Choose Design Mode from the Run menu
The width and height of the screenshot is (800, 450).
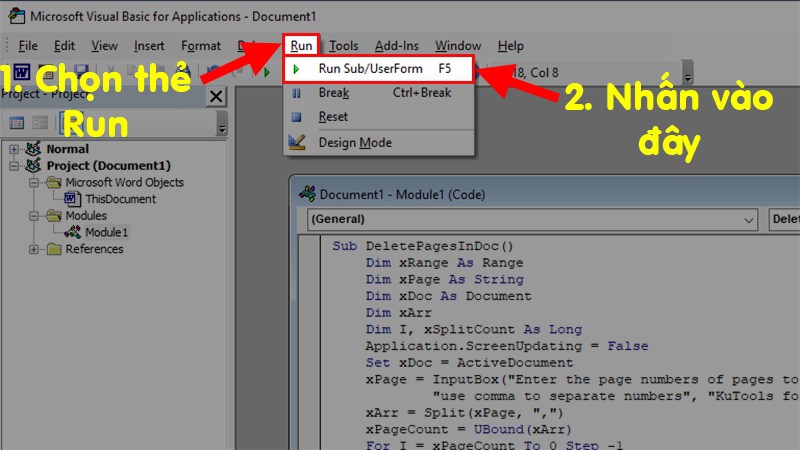(x=379, y=142)
